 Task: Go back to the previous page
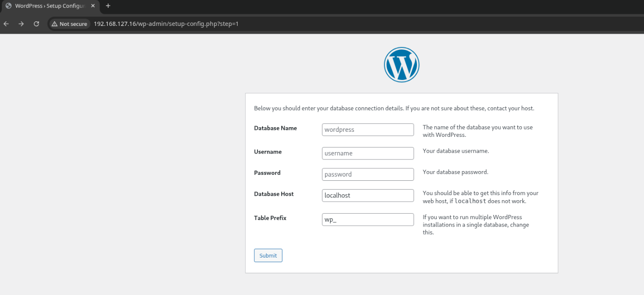point(6,24)
